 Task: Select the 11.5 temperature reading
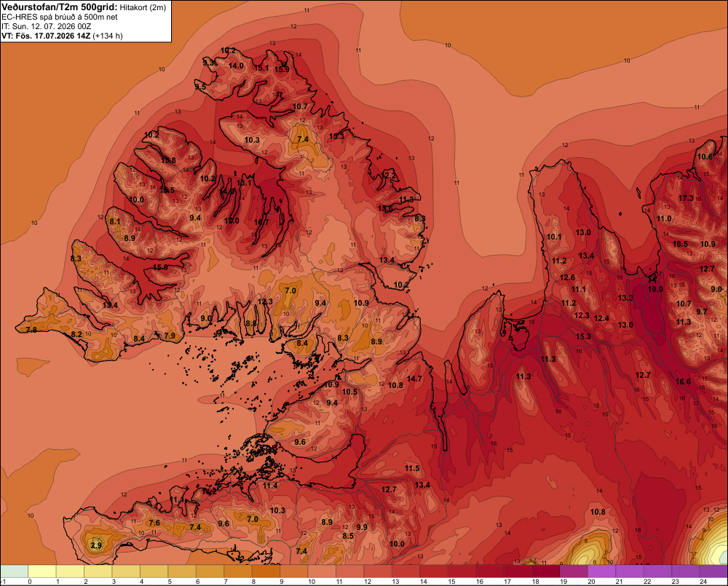pyautogui.click(x=412, y=469)
